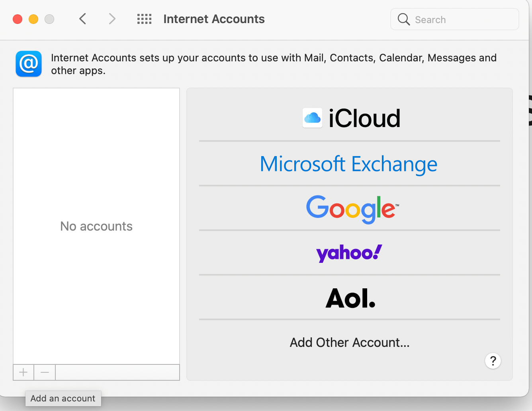This screenshot has width=532, height=411.
Task: Click the Internet Accounts title text
Action: coord(214,19)
